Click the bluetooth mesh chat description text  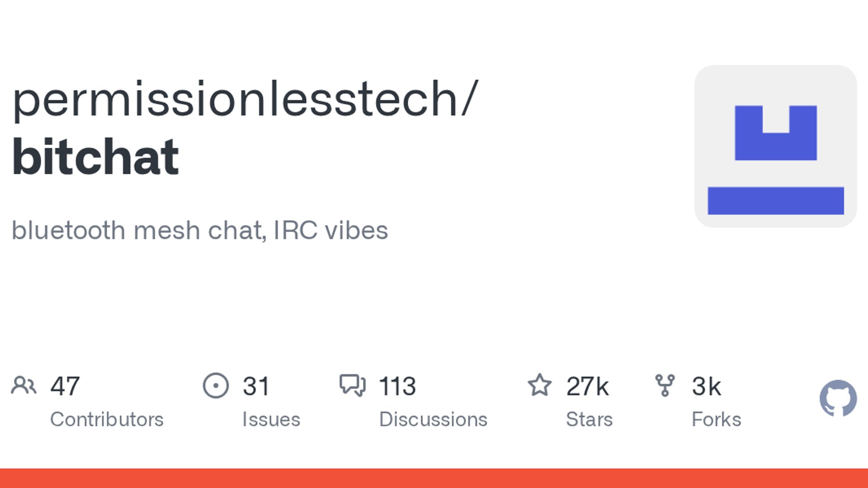[x=199, y=230]
